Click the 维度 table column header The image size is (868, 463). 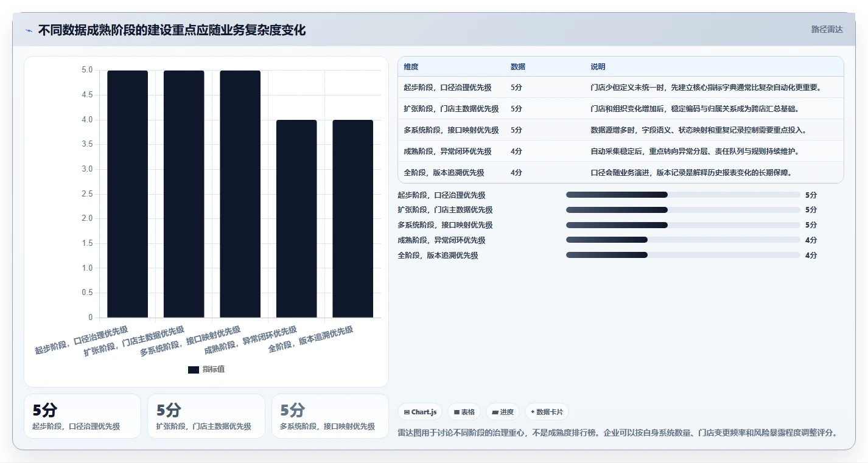click(x=411, y=67)
